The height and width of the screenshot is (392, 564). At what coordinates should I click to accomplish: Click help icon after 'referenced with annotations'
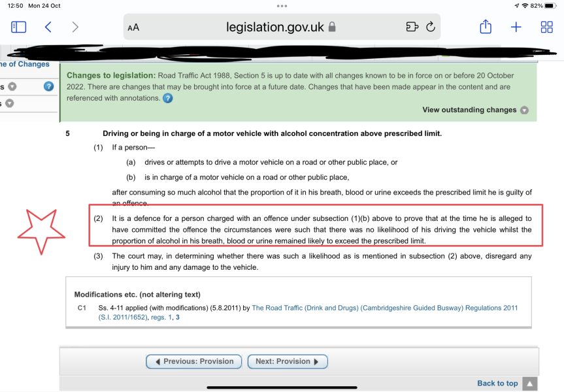point(168,98)
